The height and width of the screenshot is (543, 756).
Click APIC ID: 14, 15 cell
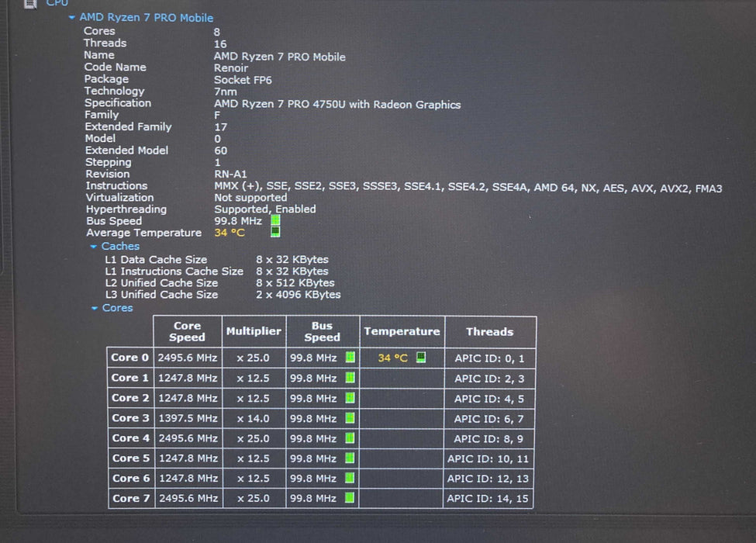(x=488, y=499)
